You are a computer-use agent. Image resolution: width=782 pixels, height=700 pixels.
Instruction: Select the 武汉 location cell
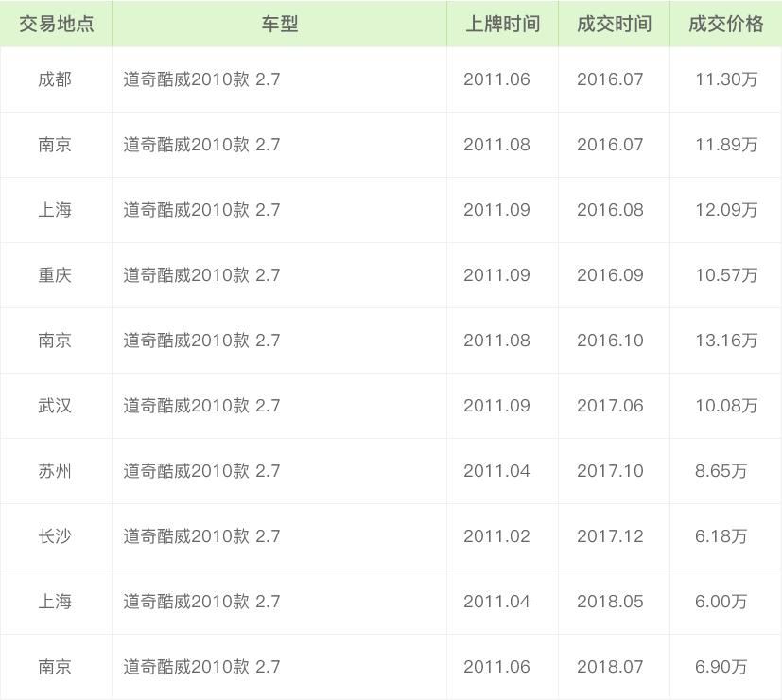coord(55,406)
